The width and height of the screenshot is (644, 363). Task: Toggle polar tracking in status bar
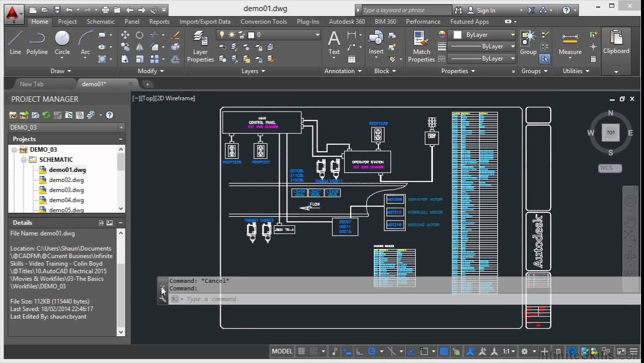(372, 351)
